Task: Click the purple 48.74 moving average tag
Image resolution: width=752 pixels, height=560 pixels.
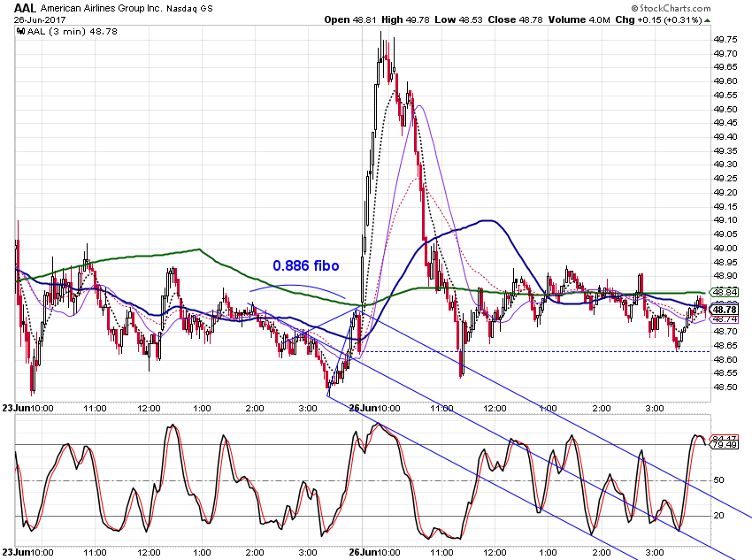Action: click(724, 318)
